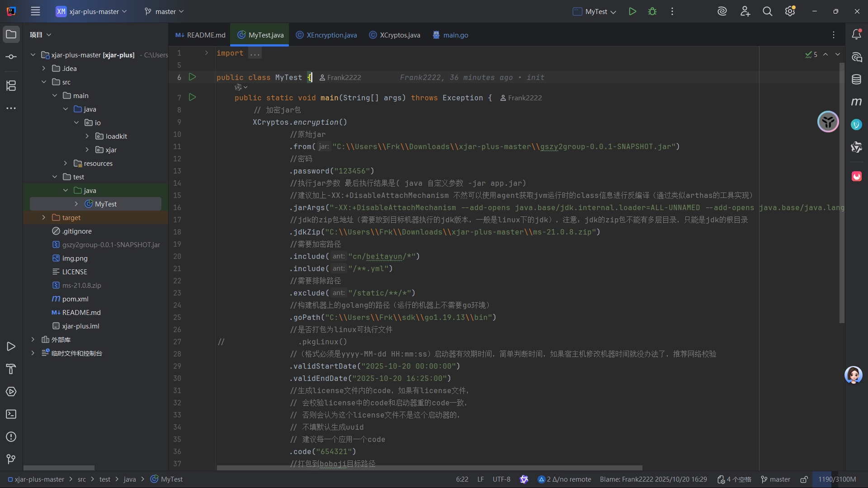Expand the target folder

point(43,217)
